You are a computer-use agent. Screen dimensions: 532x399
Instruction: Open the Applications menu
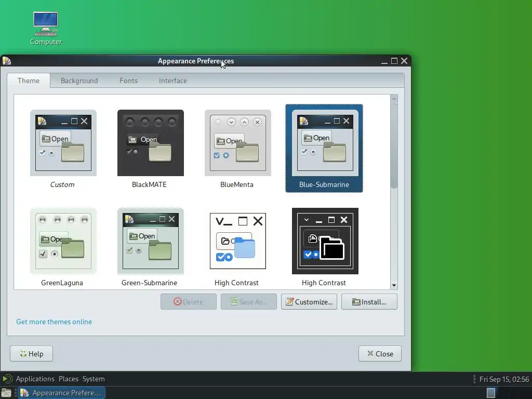click(x=35, y=379)
